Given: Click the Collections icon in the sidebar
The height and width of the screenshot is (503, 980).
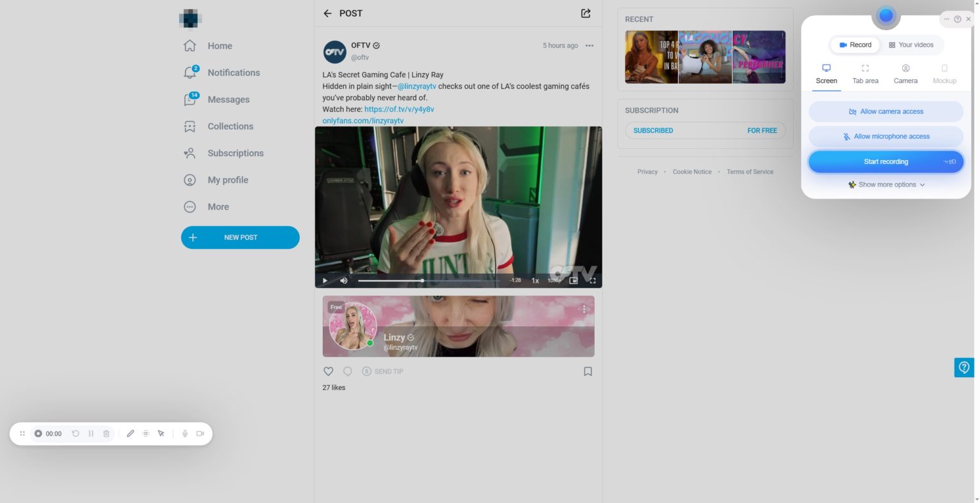Looking at the screenshot, I should coord(189,126).
